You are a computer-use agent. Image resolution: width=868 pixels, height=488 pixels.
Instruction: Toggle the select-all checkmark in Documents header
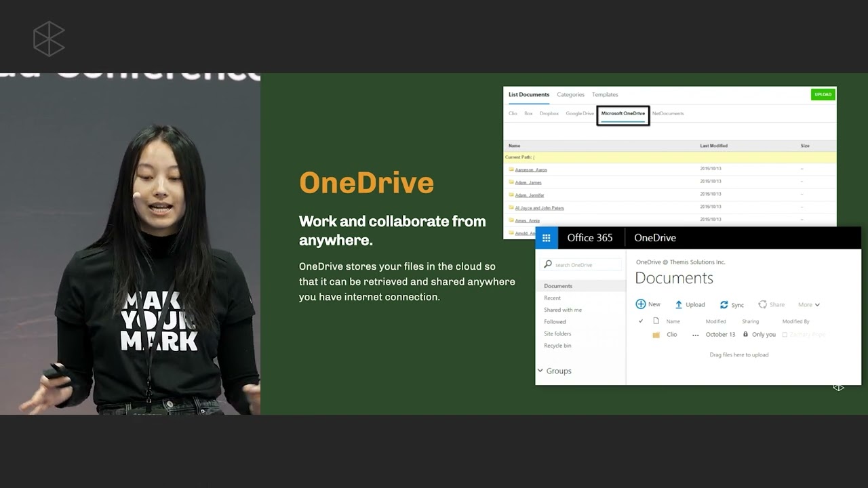(641, 321)
